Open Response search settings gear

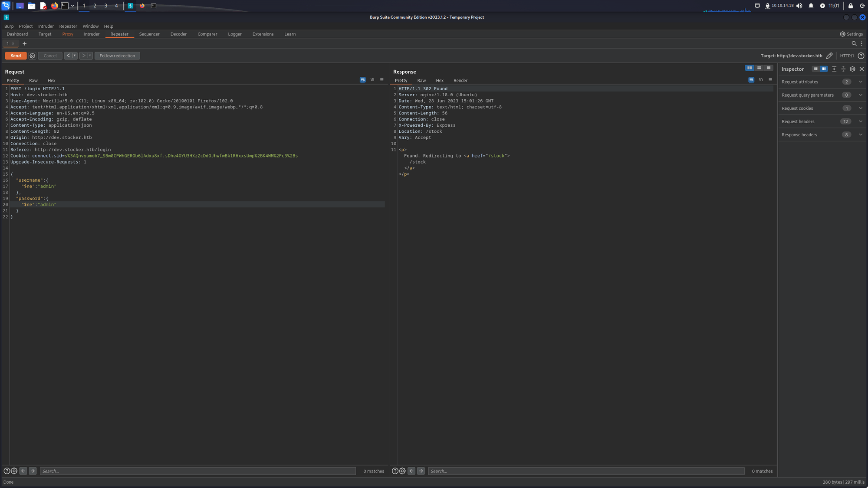[402, 471]
